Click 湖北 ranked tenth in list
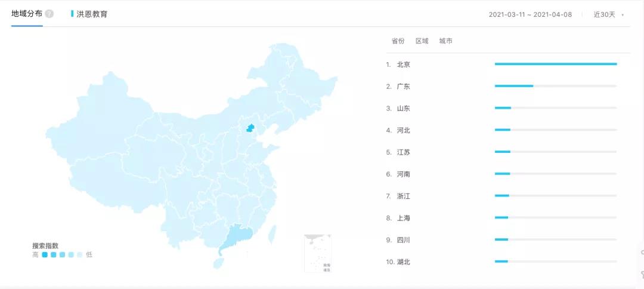This screenshot has width=644, height=289. [403, 262]
